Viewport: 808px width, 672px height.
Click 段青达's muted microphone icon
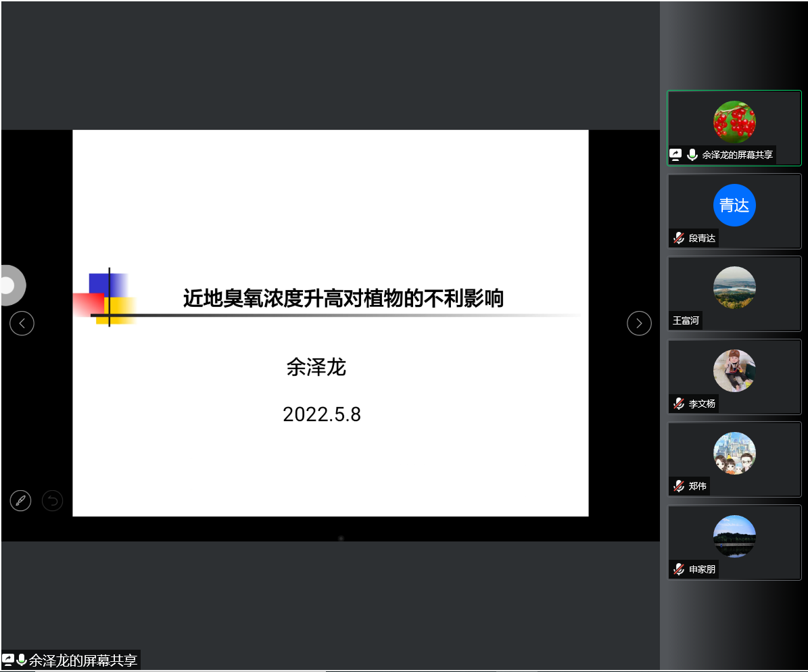pyautogui.click(x=678, y=238)
